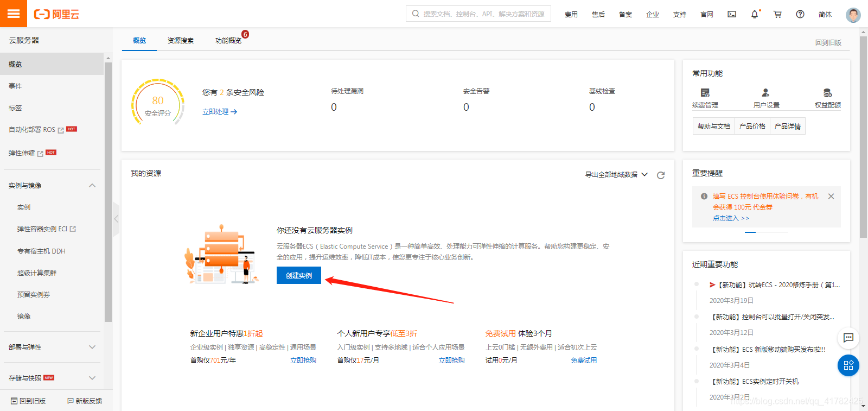The height and width of the screenshot is (411, 868).
Task: Click the 立即处理 security link
Action: point(220,112)
